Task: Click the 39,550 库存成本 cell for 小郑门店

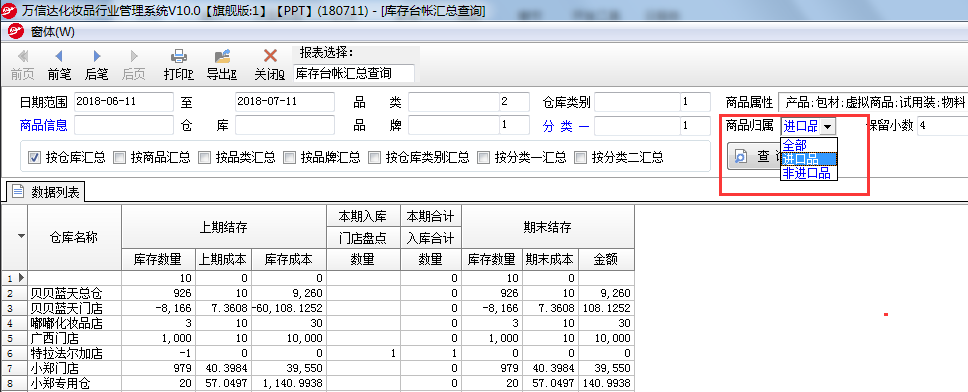Action: coord(288,369)
